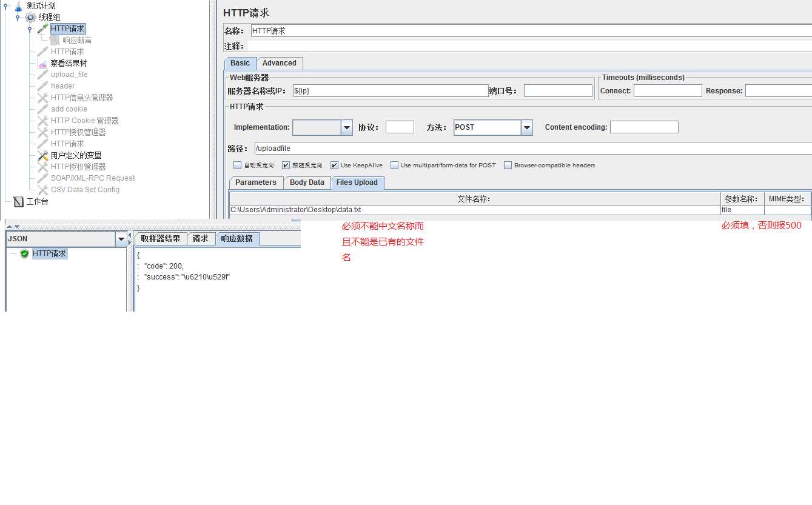
Task: Click the 协议 protocol field
Action: coord(400,127)
